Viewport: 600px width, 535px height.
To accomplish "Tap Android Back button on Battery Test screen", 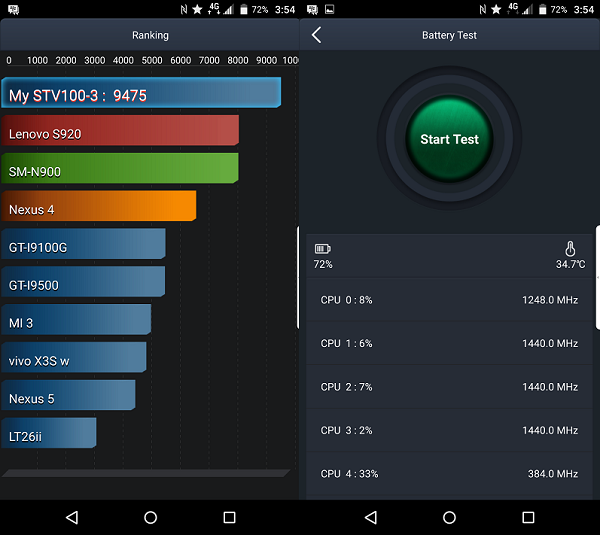I will click(x=371, y=517).
